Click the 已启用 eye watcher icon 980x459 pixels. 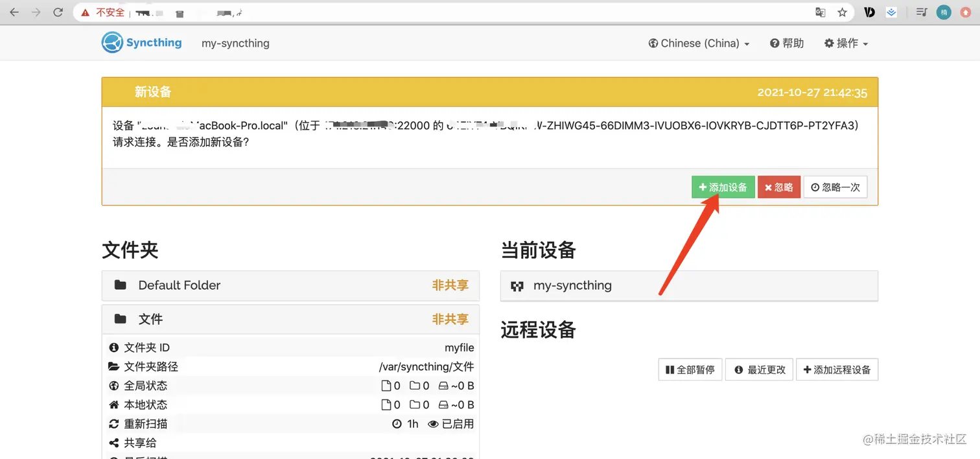click(x=433, y=424)
